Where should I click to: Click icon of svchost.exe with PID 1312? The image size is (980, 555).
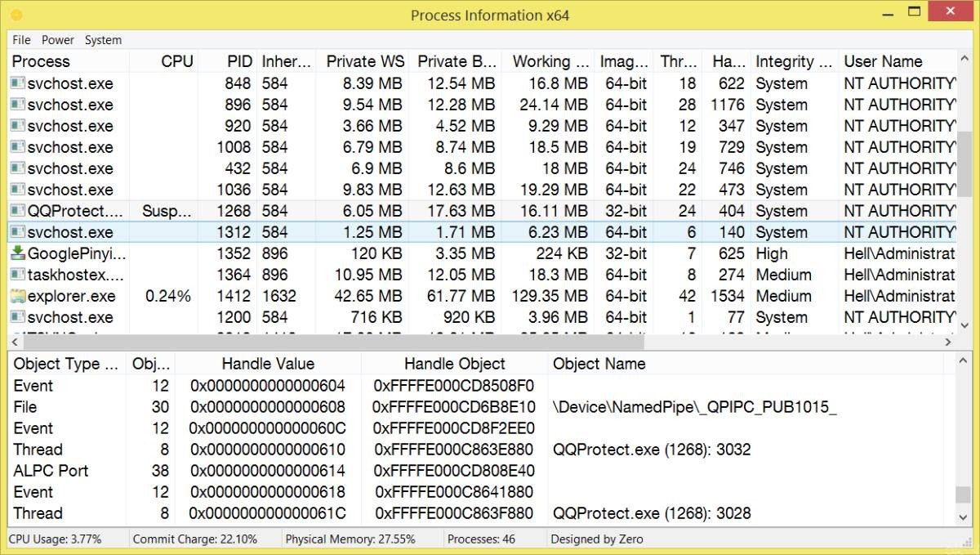(x=18, y=232)
